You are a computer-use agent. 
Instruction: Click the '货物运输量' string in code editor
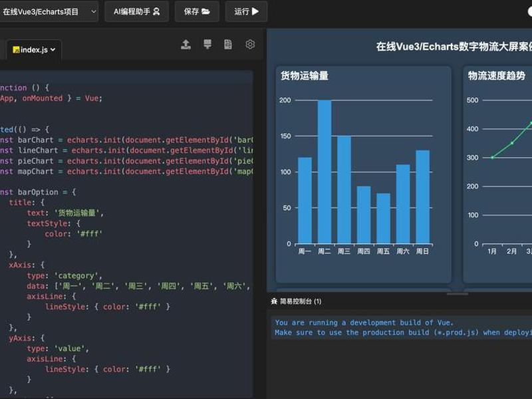point(77,213)
